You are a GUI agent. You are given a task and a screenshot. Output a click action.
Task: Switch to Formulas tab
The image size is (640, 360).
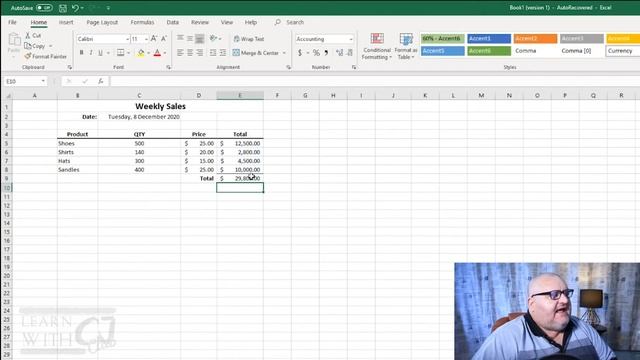pos(142,22)
